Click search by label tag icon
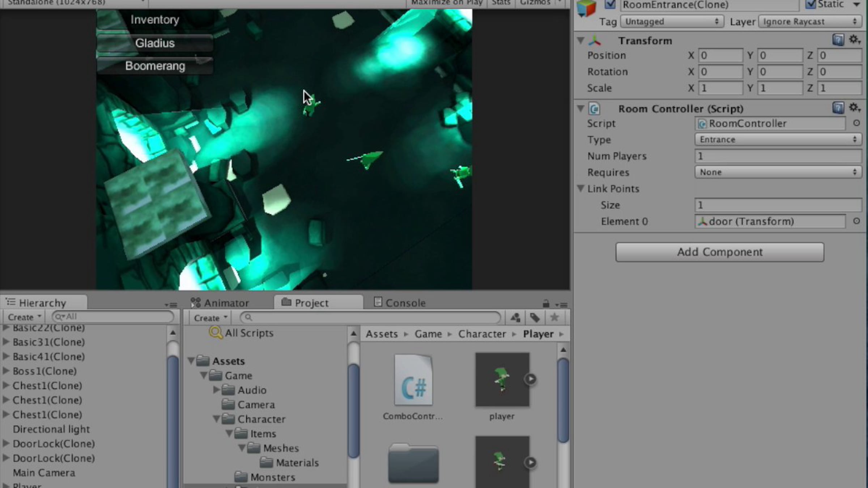The width and height of the screenshot is (868, 488). (x=535, y=318)
